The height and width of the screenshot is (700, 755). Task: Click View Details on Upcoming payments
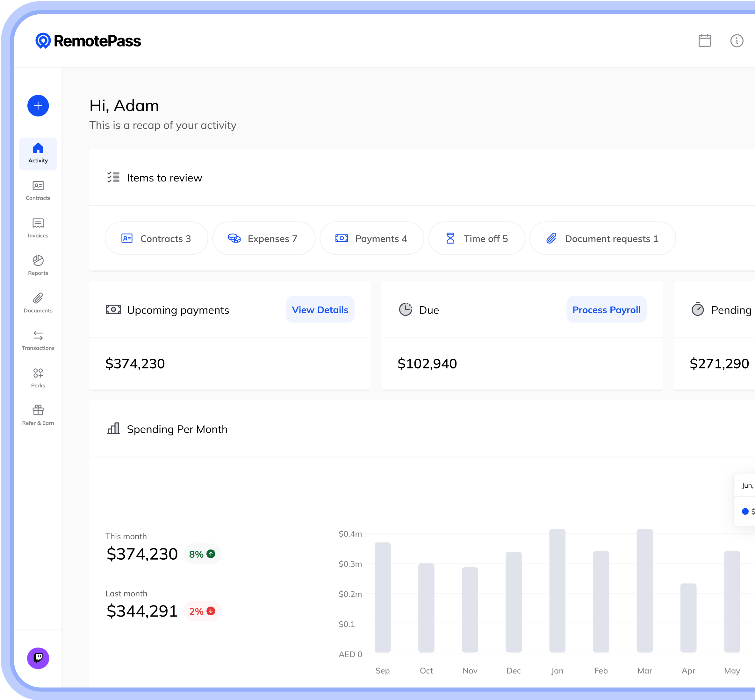(320, 309)
